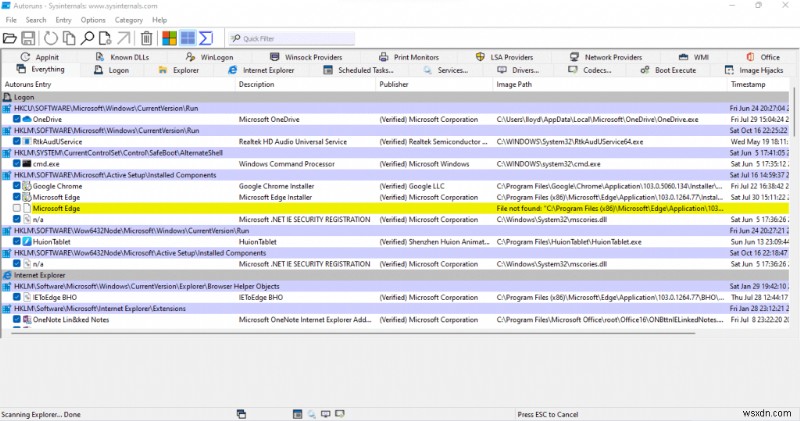The image size is (800, 421).
Task: Switch to the Image Hijacks tab
Action: (754, 70)
